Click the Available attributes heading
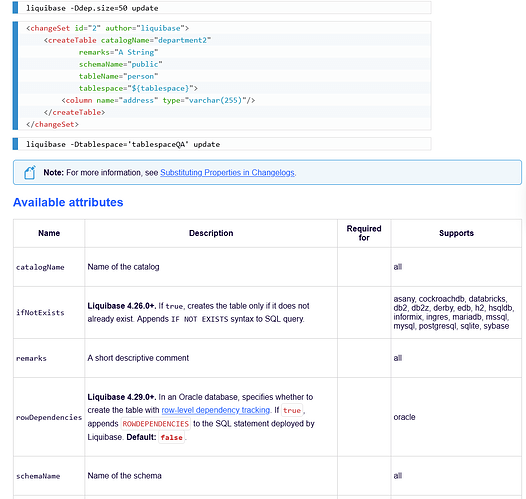 coord(68,202)
